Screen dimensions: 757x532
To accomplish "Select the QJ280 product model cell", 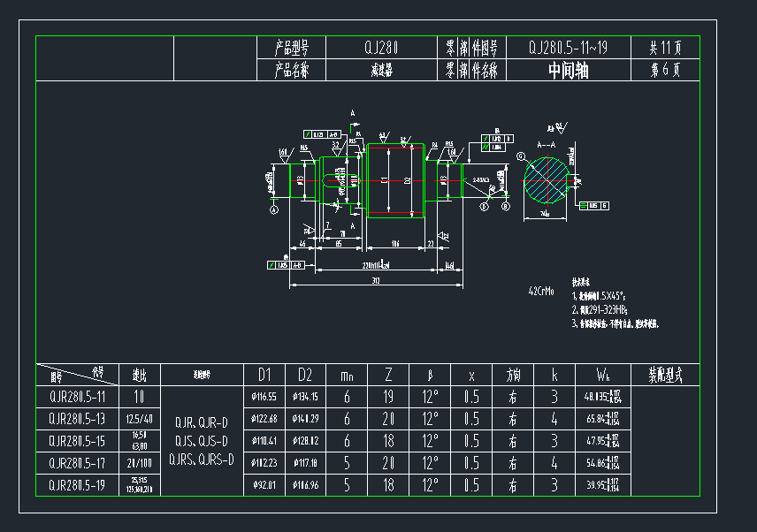I will point(381,48).
